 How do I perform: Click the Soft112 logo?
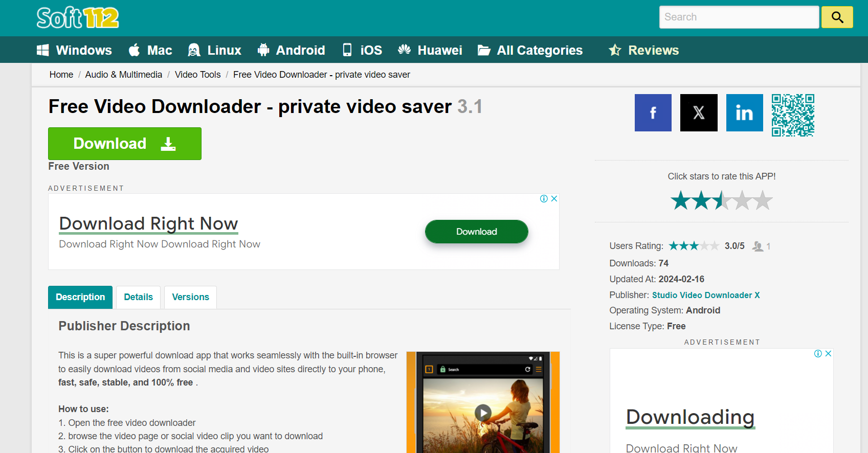tap(78, 18)
